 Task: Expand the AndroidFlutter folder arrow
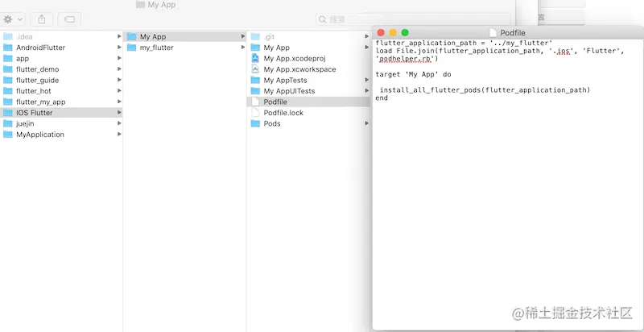[119, 48]
